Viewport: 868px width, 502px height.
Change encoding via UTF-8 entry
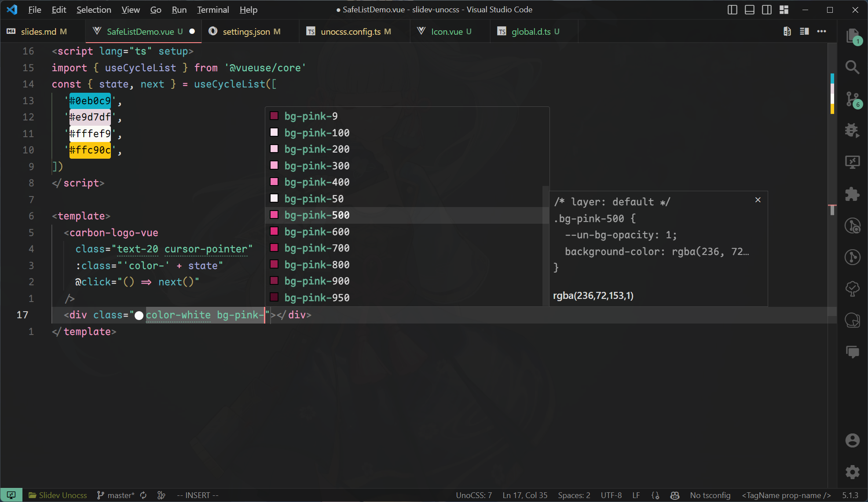pyautogui.click(x=611, y=495)
